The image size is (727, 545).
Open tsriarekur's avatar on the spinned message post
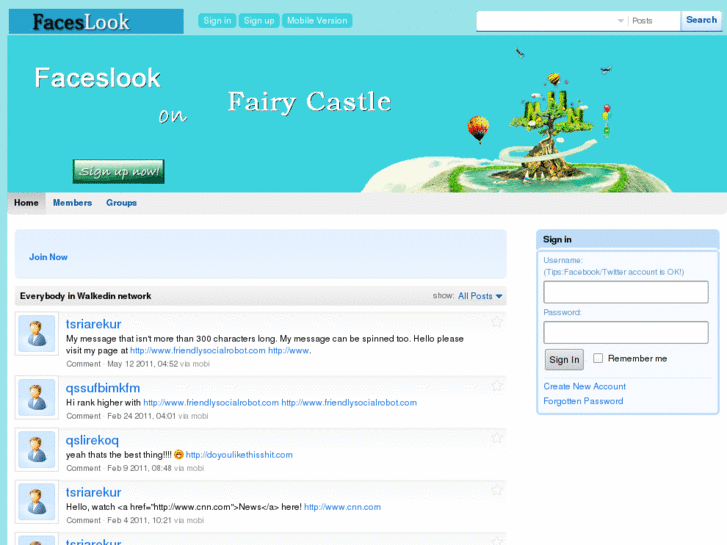pyautogui.click(x=37, y=333)
